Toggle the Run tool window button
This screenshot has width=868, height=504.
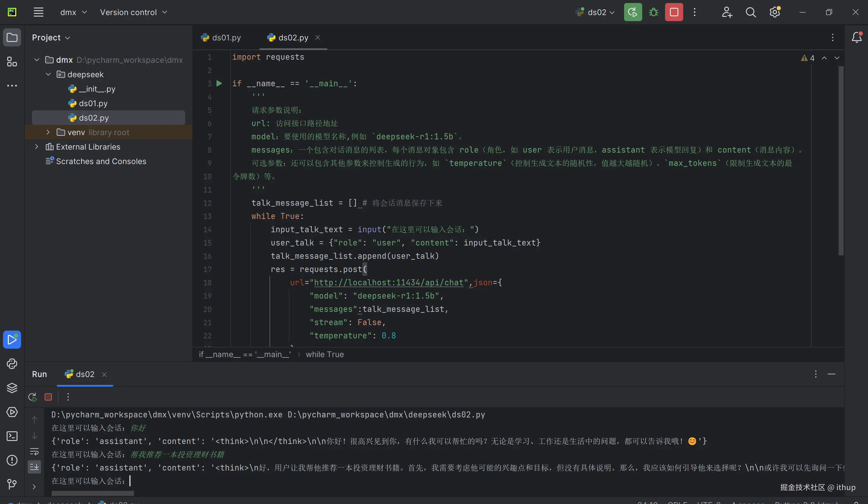12,340
